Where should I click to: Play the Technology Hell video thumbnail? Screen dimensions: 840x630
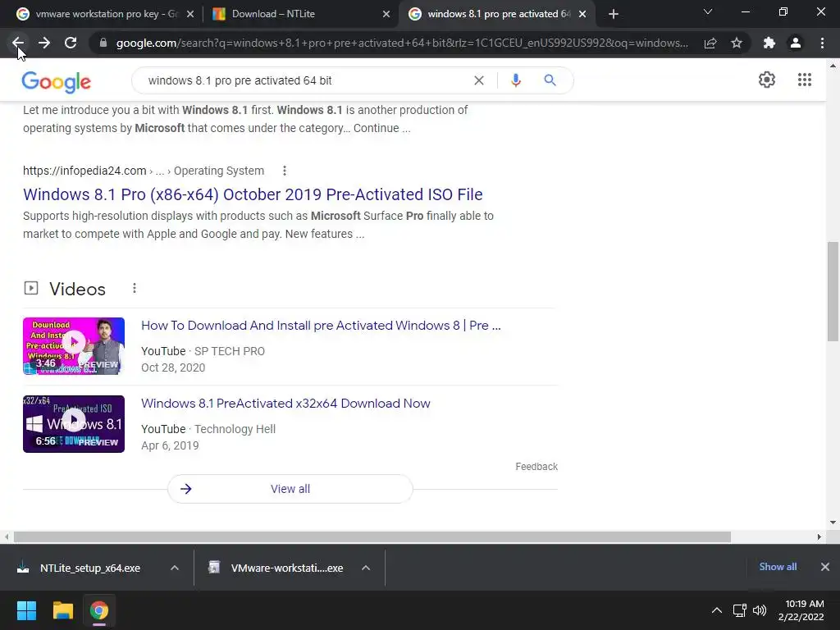tap(74, 424)
